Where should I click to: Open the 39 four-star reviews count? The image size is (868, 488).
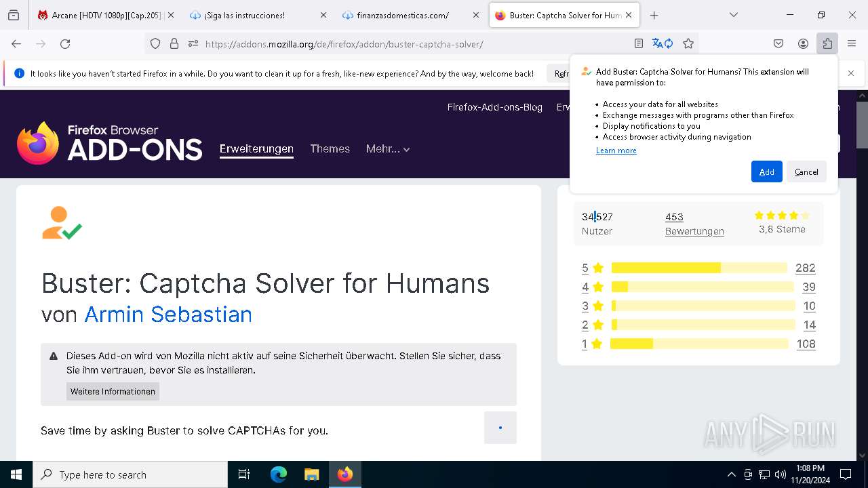pos(809,287)
